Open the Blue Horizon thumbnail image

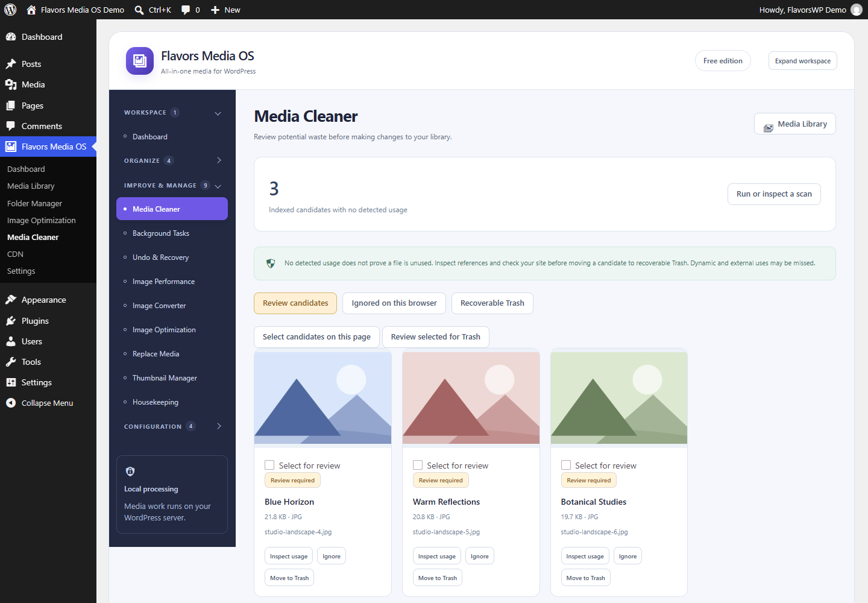[323, 398]
